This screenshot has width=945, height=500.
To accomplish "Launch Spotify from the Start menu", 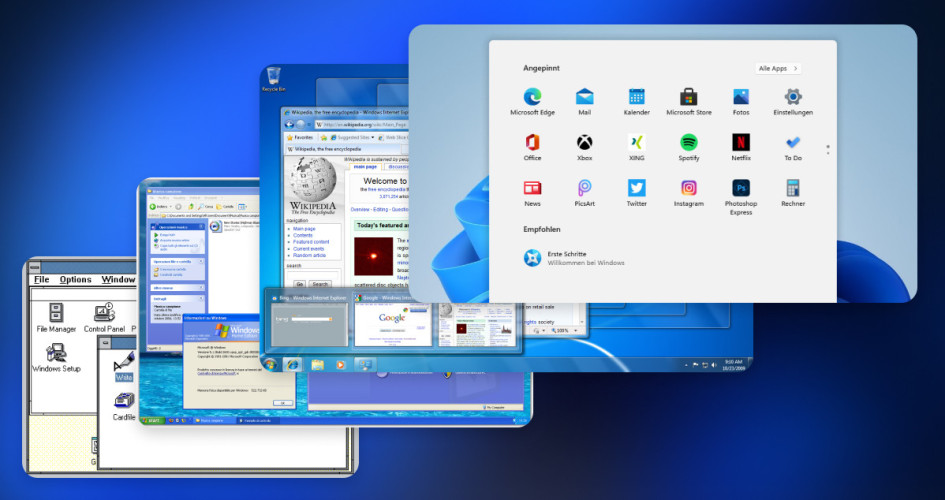I will [688, 148].
